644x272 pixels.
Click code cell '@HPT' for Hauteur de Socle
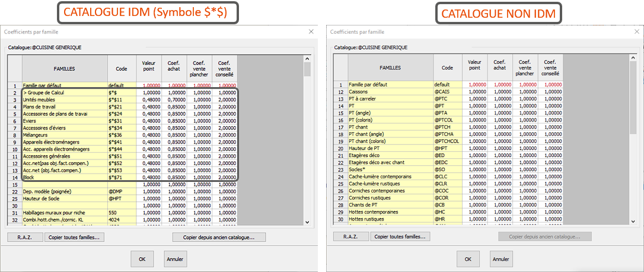pos(122,199)
